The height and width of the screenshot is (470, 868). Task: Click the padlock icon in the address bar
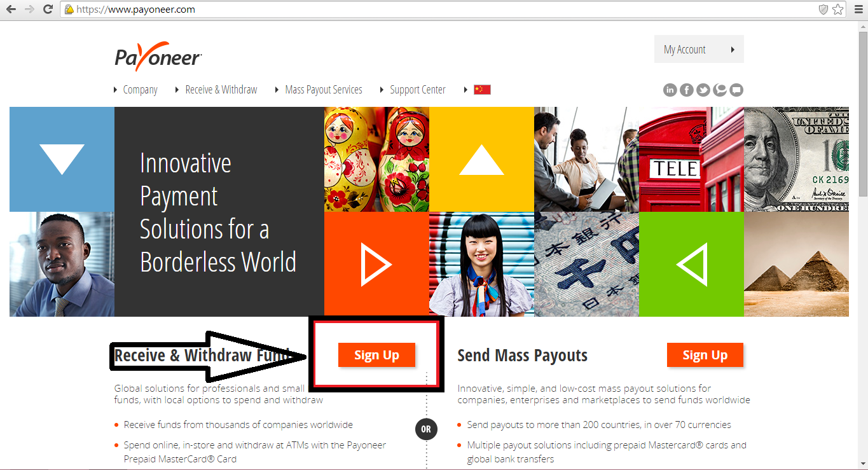69,10
